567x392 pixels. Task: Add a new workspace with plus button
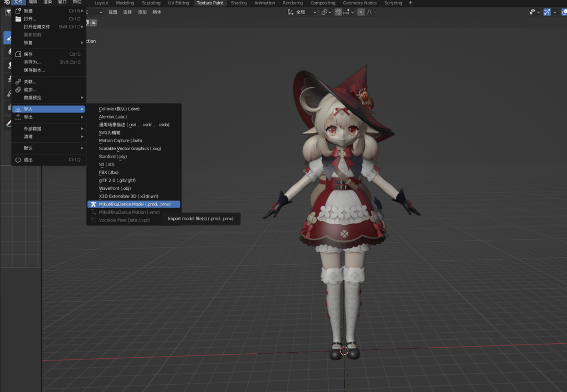[410, 3]
